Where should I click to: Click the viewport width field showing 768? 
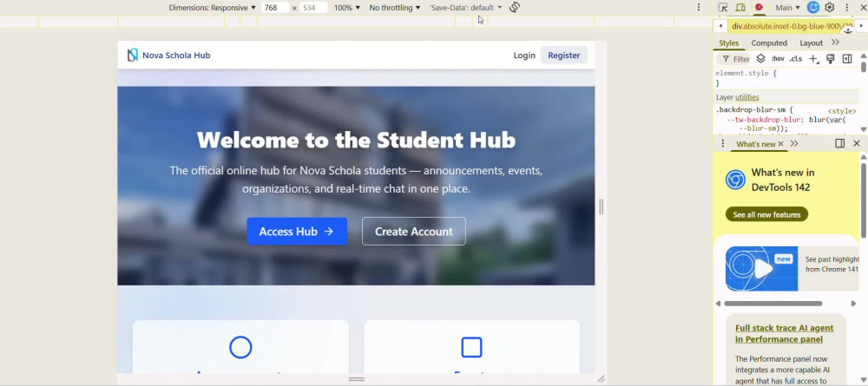pos(274,8)
